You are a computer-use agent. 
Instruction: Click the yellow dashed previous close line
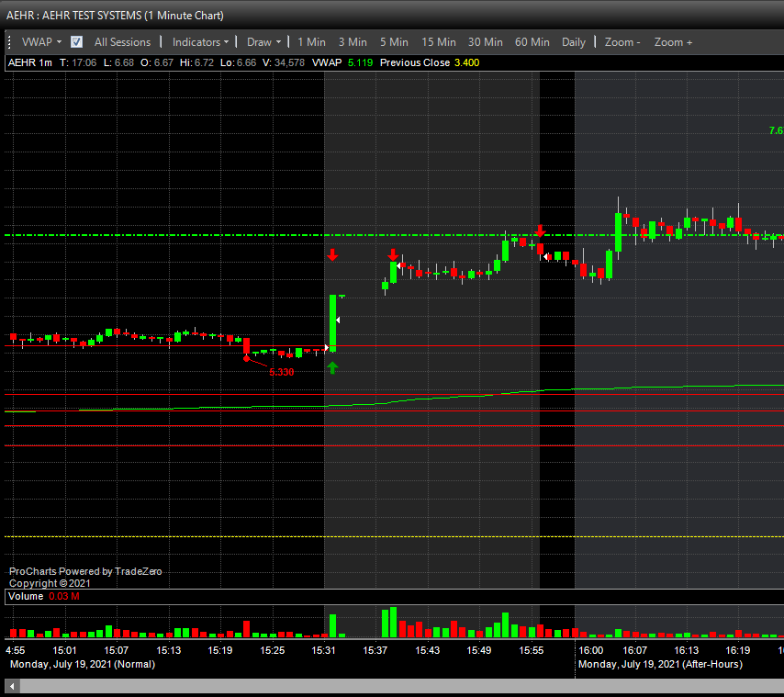point(394,536)
